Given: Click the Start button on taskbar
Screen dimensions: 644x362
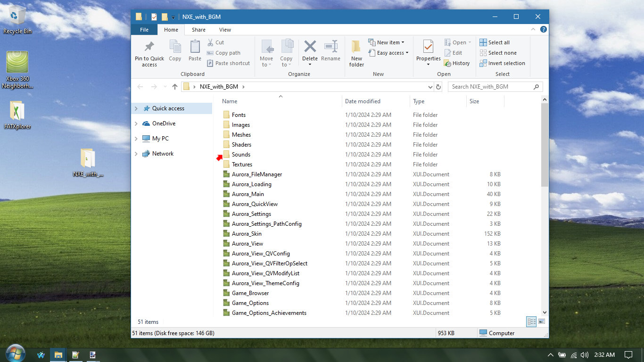Looking at the screenshot, I should tap(16, 354).
